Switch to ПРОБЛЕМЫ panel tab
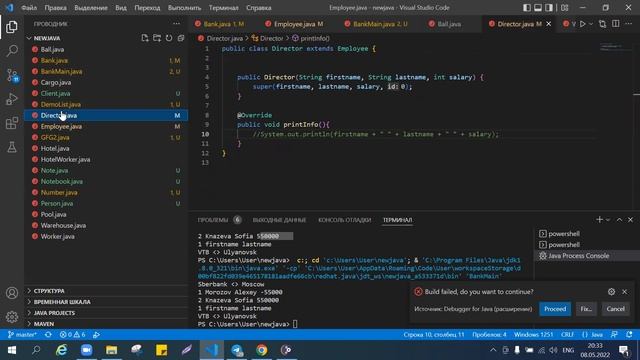 [x=213, y=220]
